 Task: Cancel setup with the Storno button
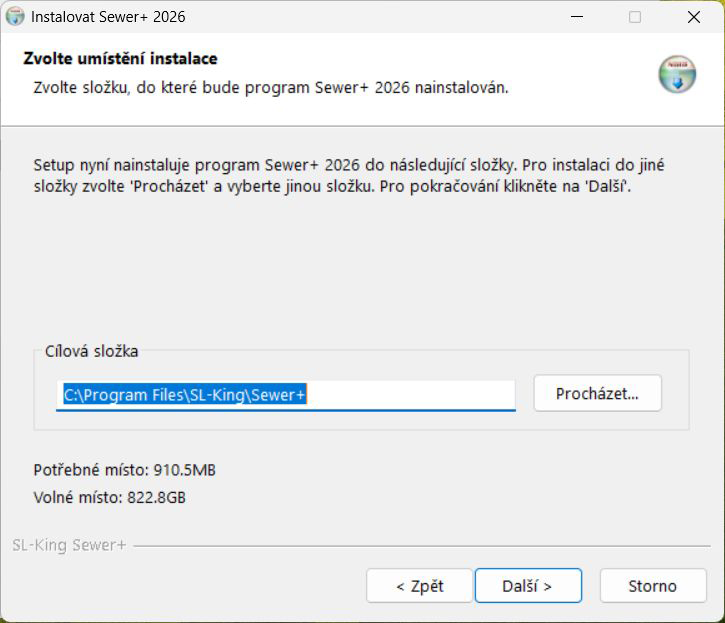point(653,586)
